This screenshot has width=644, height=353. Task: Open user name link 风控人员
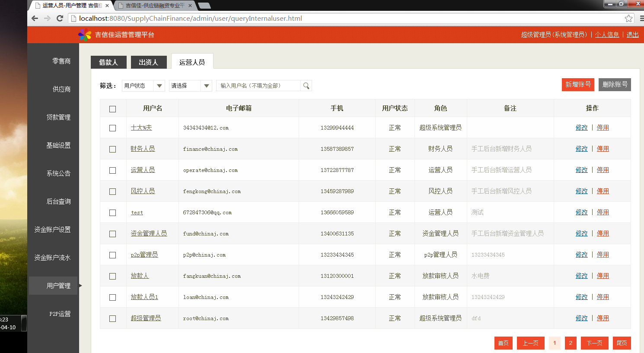click(x=143, y=191)
